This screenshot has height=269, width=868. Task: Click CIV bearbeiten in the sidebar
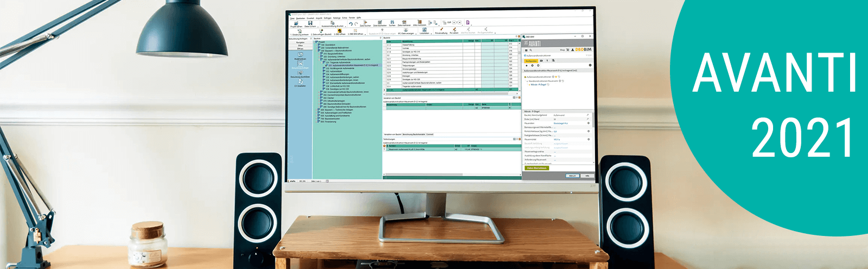point(300,82)
